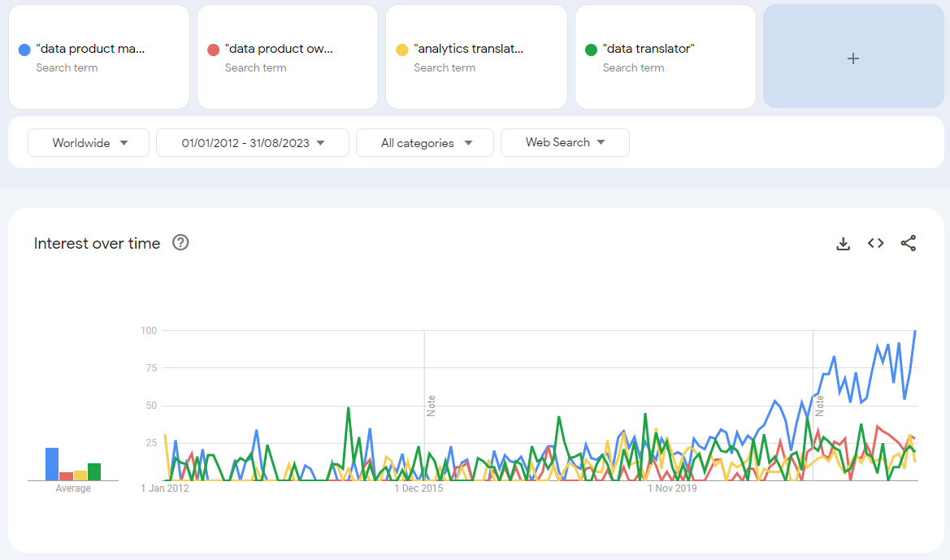Screen dimensions: 950x560
Task: Click the "1 Dec 2015" axis label
Action: point(419,488)
